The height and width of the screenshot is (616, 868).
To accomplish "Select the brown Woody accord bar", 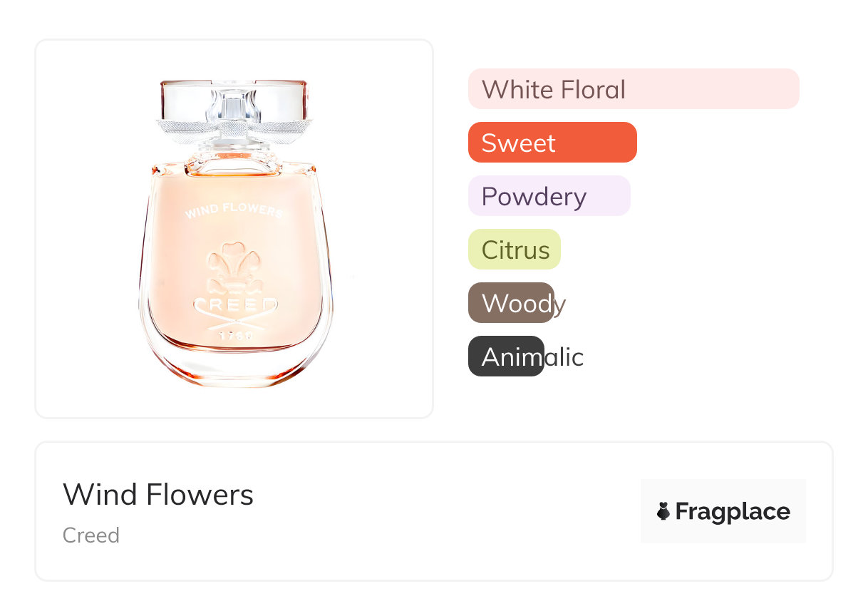I will [x=510, y=303].
